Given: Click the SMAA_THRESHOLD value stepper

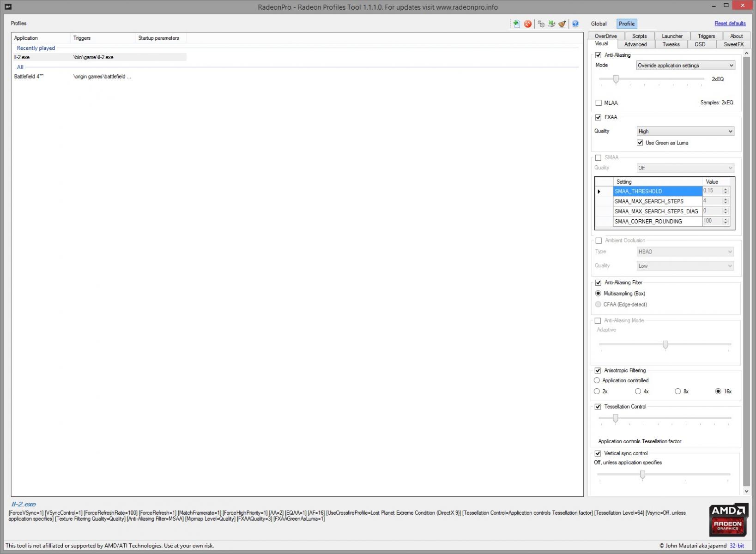Looking at the screenshot, I should 726,191.
